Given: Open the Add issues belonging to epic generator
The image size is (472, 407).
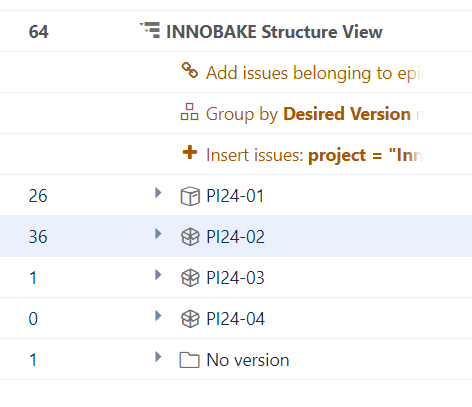Looking at the screenshot, I should (x=315, y=73).
